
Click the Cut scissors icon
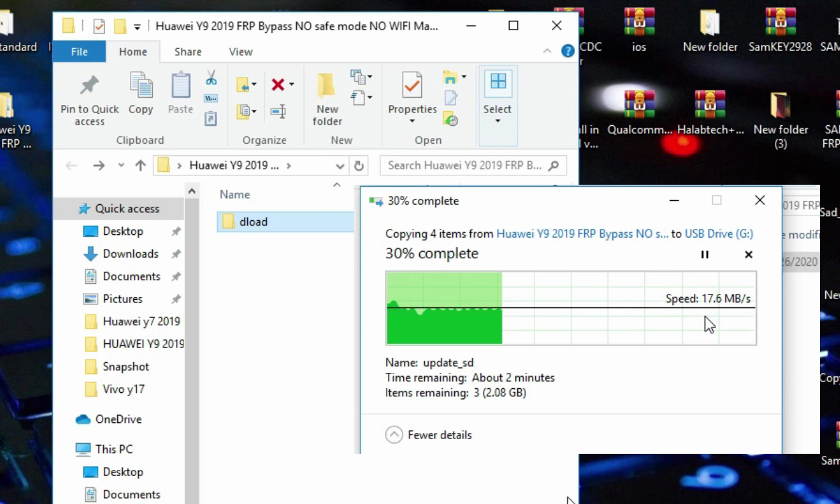(x=211, y=78)
